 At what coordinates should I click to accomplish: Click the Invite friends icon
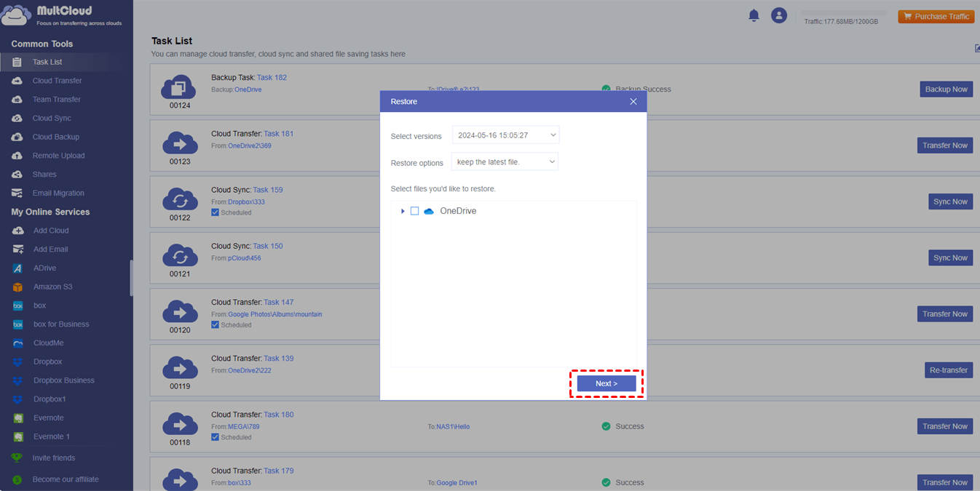click(17, 458)
